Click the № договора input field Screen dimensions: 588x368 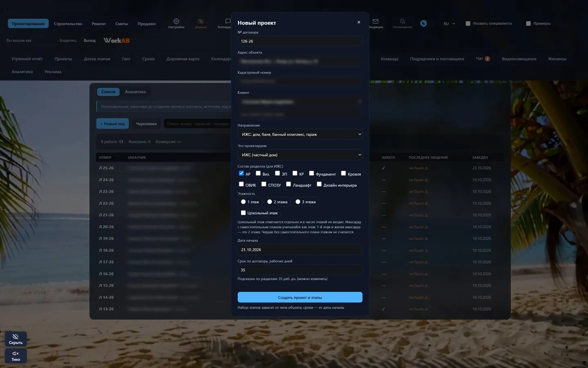[x=300, y=41]
